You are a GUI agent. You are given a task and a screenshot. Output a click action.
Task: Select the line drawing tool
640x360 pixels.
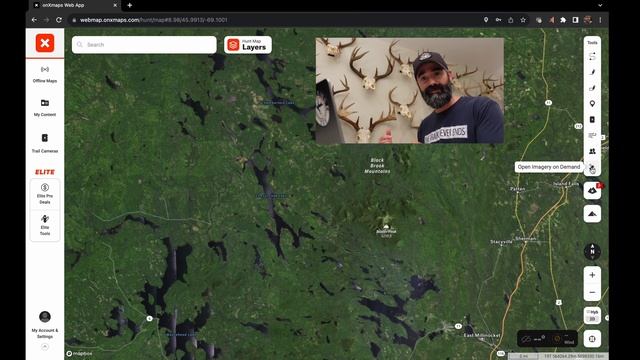tap(592, 72)
